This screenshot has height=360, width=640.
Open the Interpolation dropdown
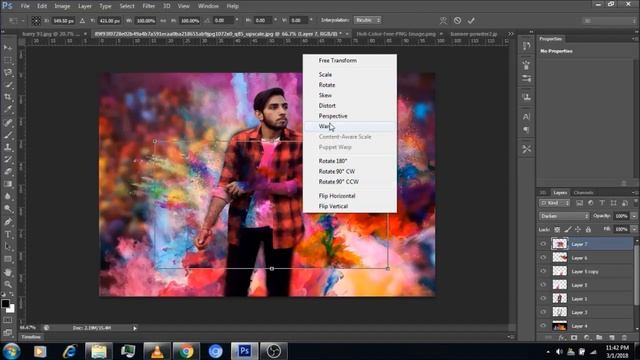tap(368, 20)
